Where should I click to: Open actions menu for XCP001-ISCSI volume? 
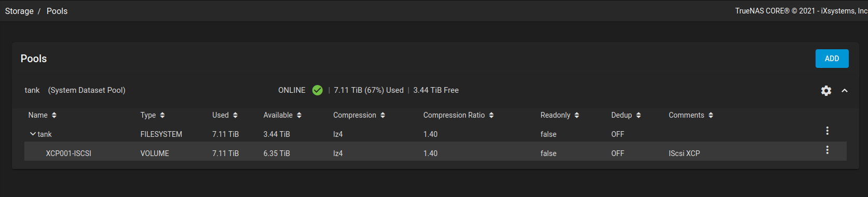pyautogui.click(x=827, y=150)
